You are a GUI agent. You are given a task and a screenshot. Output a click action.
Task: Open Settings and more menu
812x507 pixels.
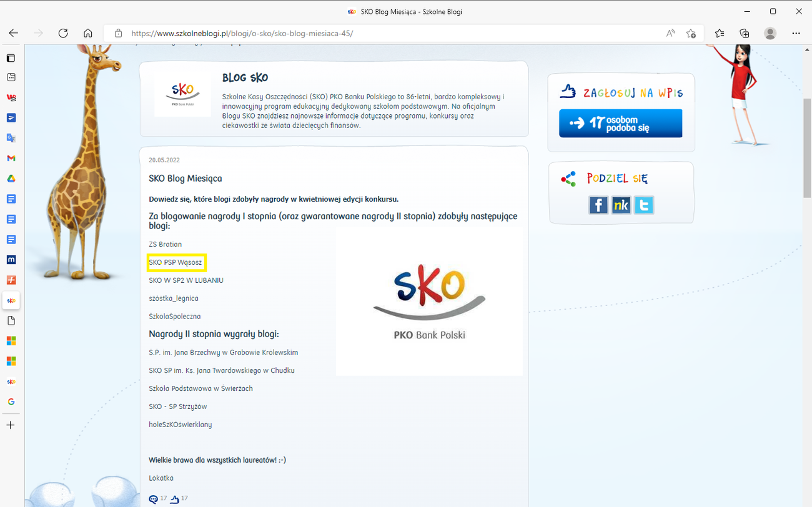[x=796, y=33]
